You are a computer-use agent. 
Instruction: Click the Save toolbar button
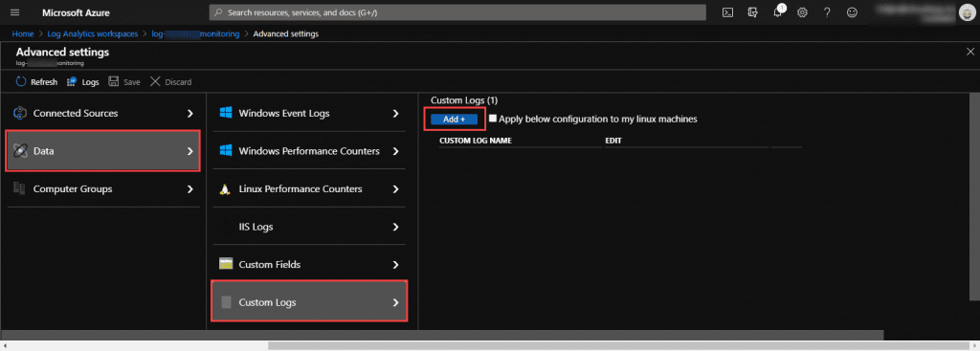pyautogui.click(x=124, y=82)
